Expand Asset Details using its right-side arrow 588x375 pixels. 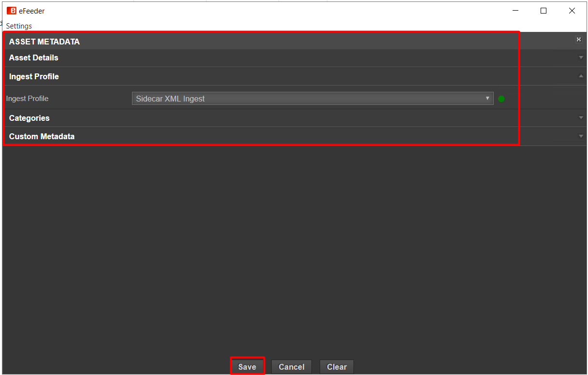point(581,58)
